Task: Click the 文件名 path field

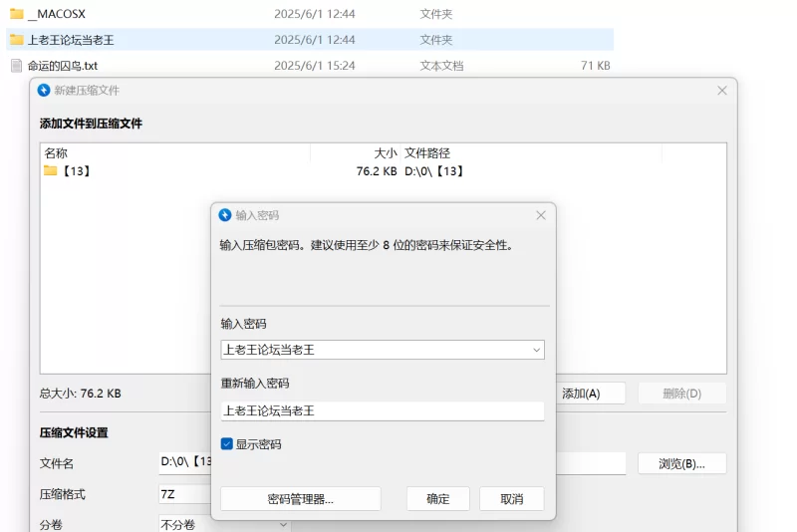Action: pos(185,462)
